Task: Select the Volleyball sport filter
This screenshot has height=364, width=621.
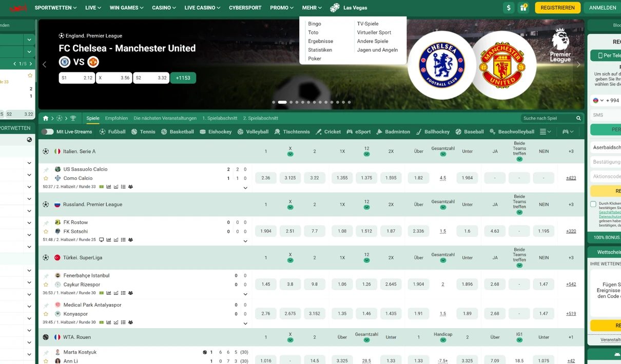Action: (x=253, y=132)
